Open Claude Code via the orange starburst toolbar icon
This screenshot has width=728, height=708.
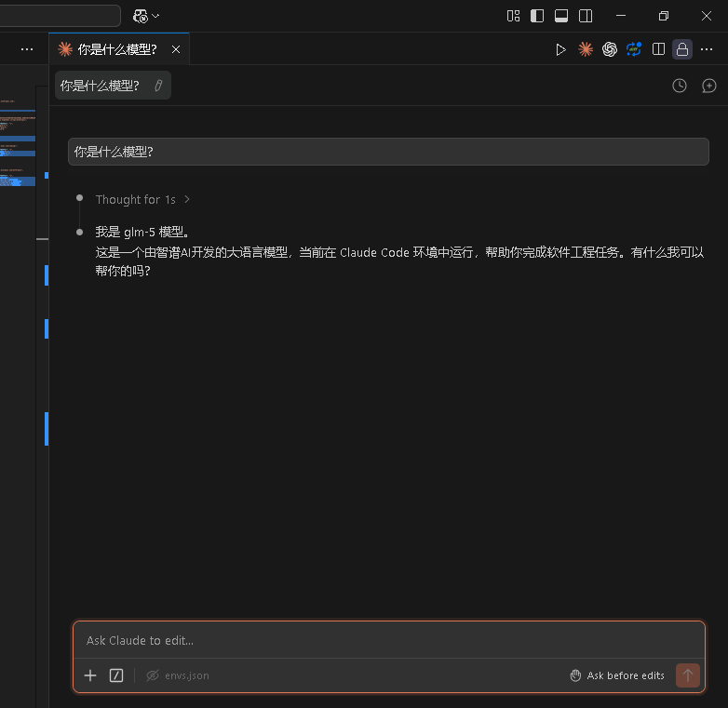pos(586,49)
